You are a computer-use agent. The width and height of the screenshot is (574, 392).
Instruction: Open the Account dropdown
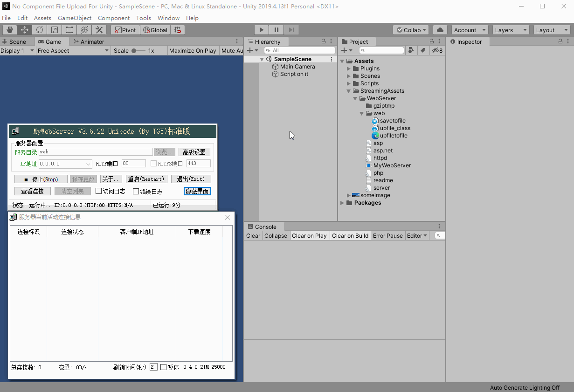coord(470,30)
